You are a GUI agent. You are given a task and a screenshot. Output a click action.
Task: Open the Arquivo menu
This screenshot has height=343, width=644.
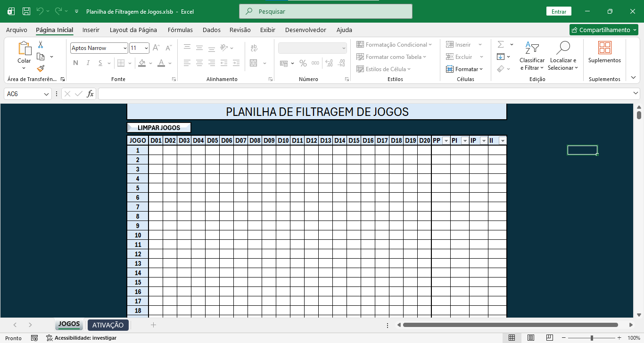(x=17, y=30)
